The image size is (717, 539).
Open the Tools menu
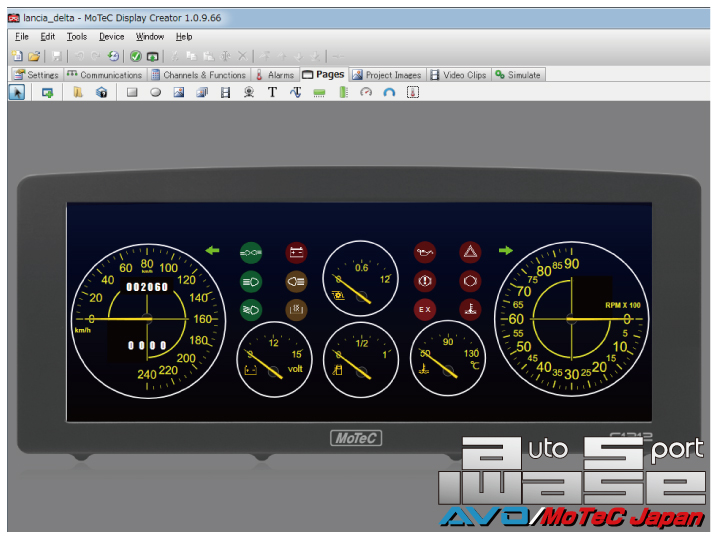coord(77,37)
